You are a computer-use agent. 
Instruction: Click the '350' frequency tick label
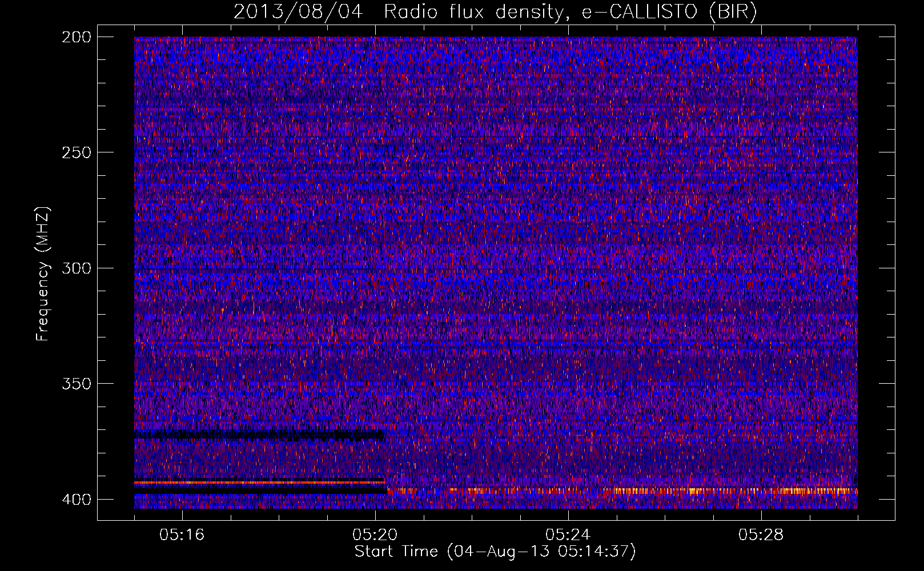point(76,383)
